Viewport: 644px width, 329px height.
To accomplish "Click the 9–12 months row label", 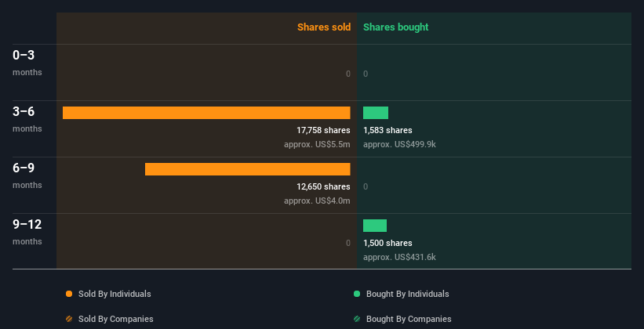I will [x=27, y=232].
